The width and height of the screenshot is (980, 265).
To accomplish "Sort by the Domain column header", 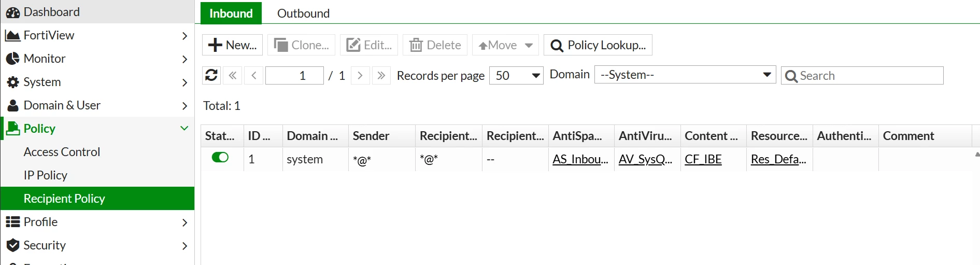I will coord(316,136).
